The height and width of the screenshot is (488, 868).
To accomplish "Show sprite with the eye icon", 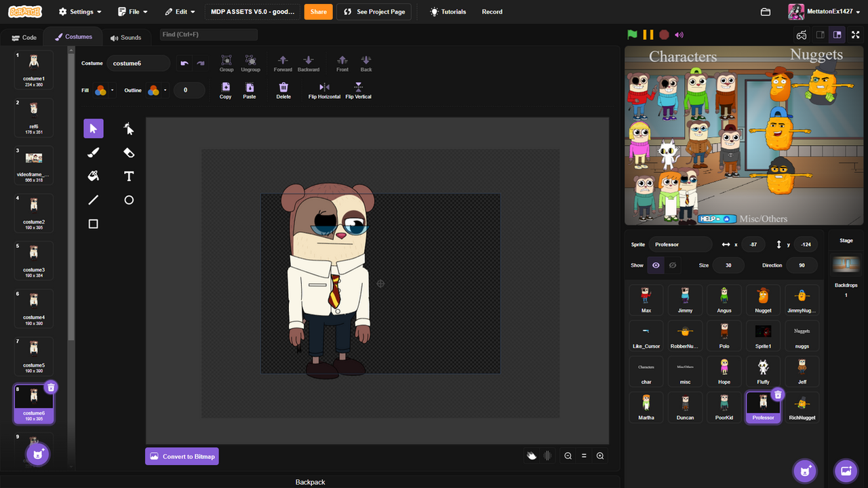I will click(656, 265).
